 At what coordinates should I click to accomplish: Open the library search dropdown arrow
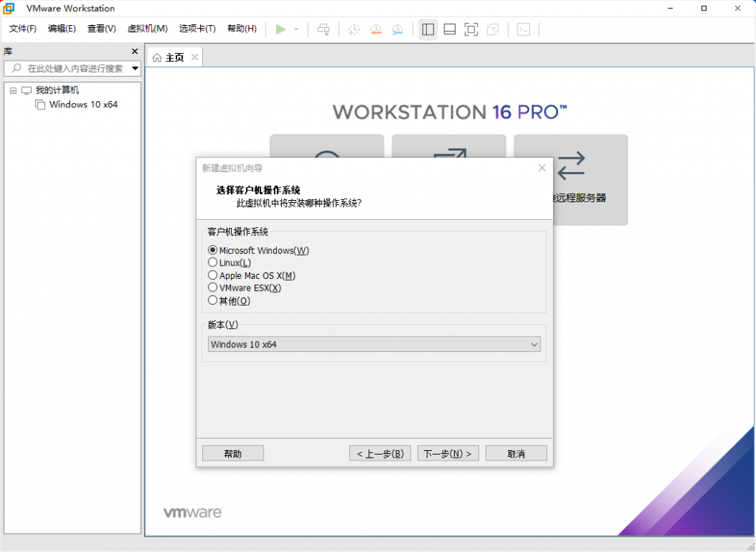click(135, 68)
